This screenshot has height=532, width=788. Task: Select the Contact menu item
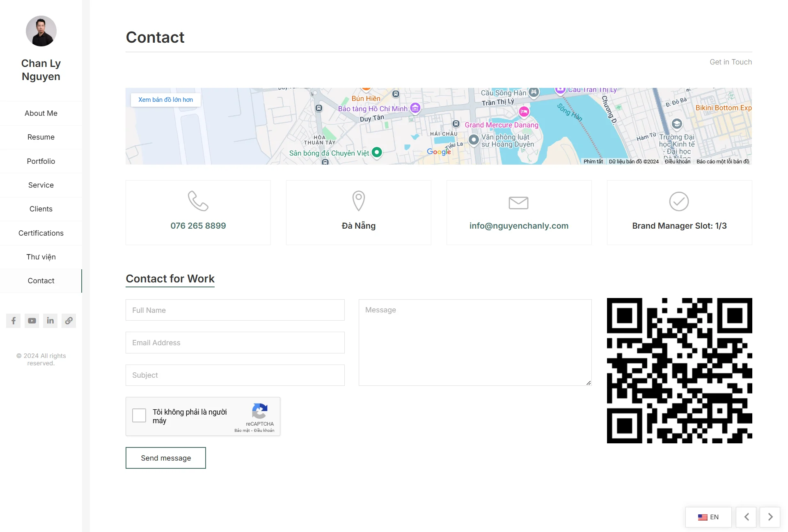[41, 281]
